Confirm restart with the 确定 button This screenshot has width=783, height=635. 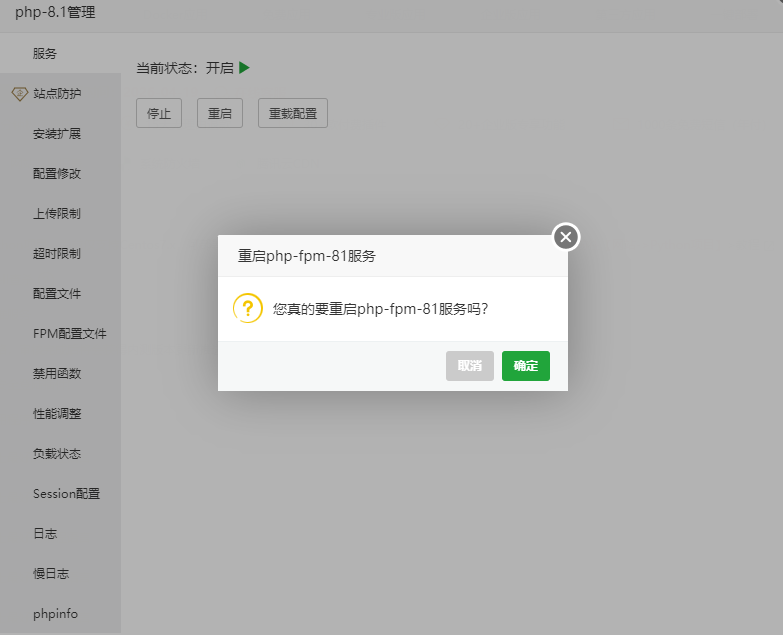525,366
